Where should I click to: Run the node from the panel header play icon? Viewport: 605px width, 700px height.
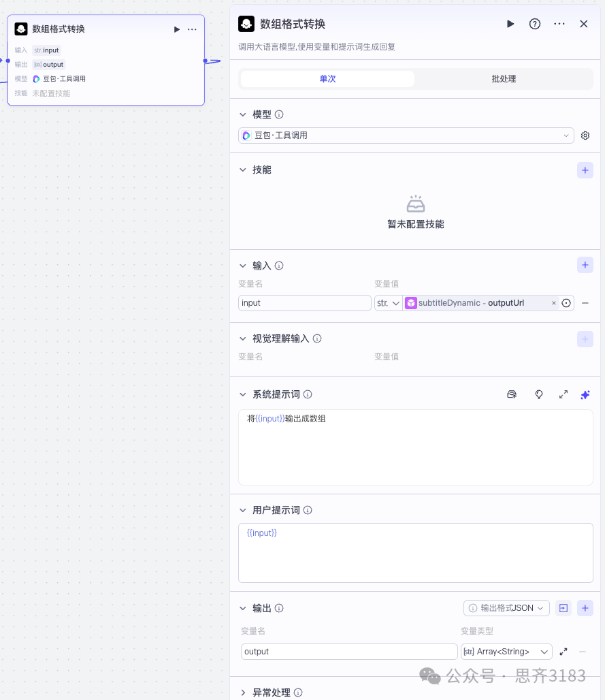click(x=510, y=24)
